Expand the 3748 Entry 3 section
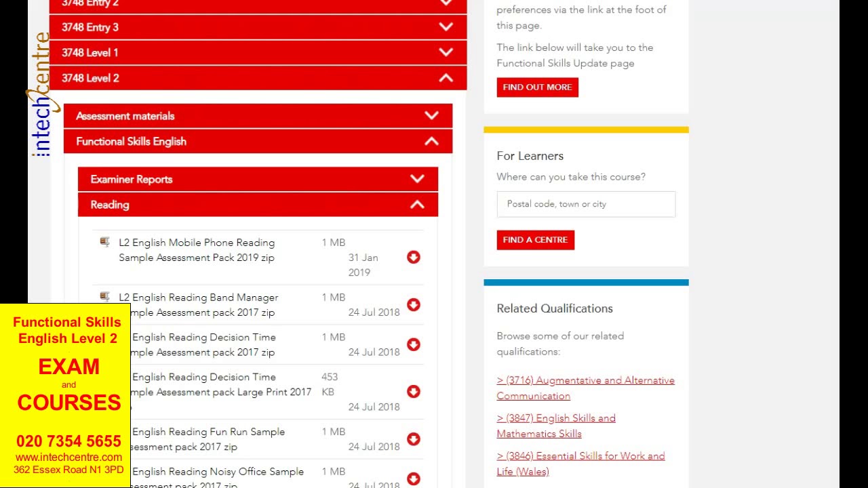868x488 pixels. coord(258,27)
